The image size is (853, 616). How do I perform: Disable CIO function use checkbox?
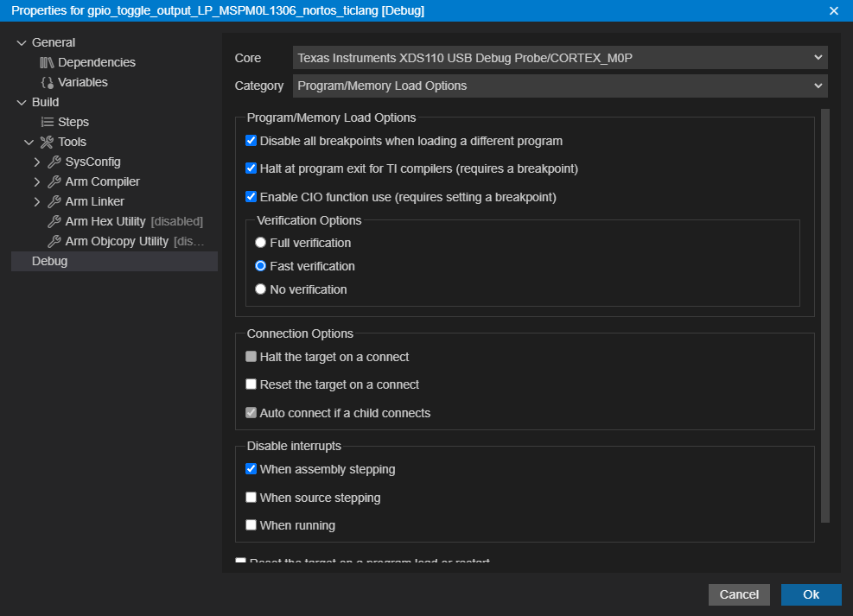[251, 197]
